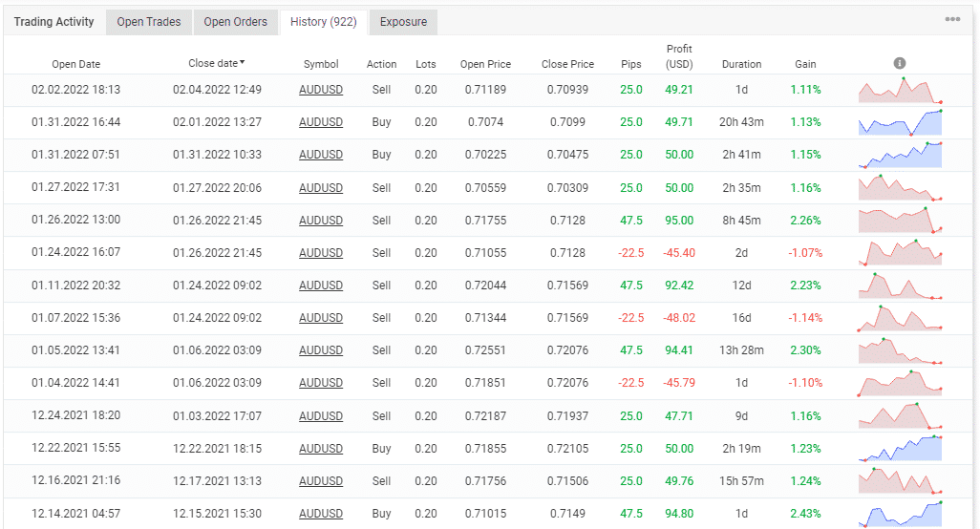Select close price 0.72105

point(567,449)
